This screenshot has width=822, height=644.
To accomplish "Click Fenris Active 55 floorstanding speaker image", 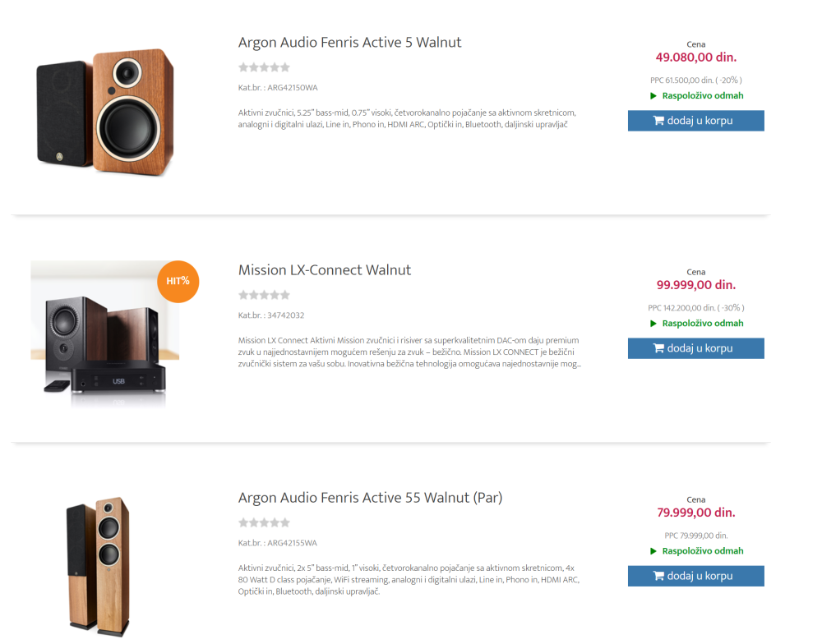I will [98, 564].
